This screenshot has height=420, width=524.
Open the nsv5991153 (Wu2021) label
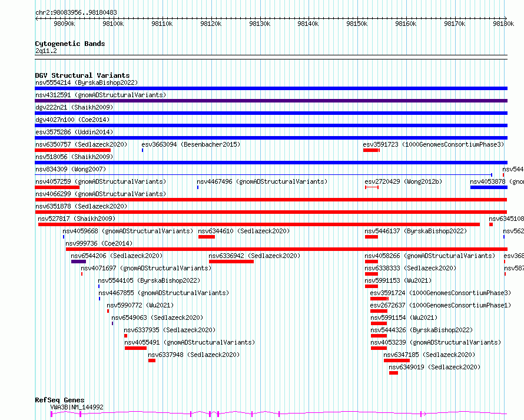click(x=398, y=280)
